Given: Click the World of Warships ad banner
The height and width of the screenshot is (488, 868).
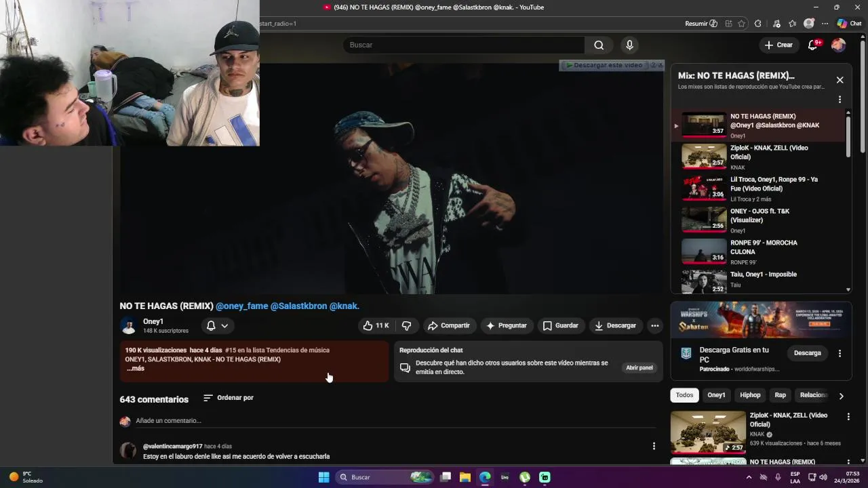Looking at the screenshot, I should coord(761,320).
